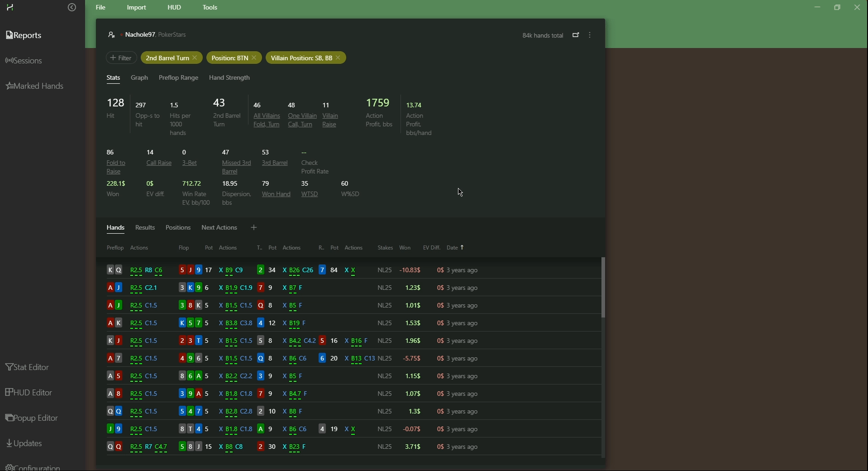Switch to the Preflop Range tab
The width and height of the screenshot is (868, 471).
pyautogui.click(x=178, y=78)
